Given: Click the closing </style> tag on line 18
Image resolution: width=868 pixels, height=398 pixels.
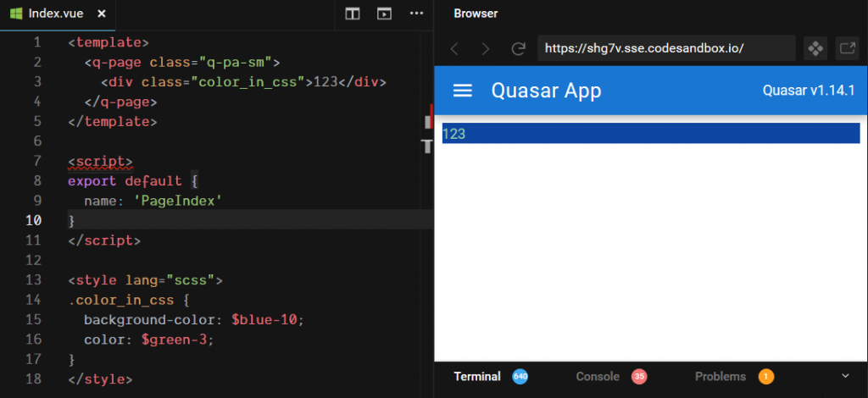Looking at the screenshot, I should [x=100, y=379].
